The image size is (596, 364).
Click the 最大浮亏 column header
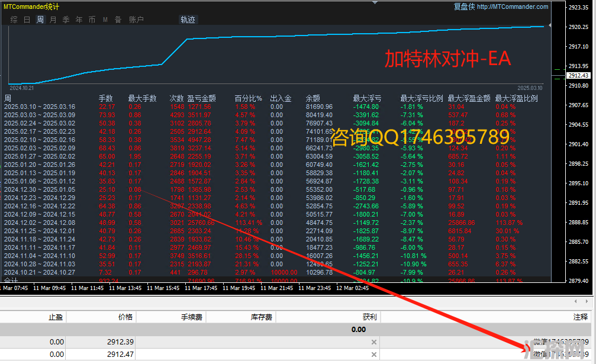coord(367,98)
